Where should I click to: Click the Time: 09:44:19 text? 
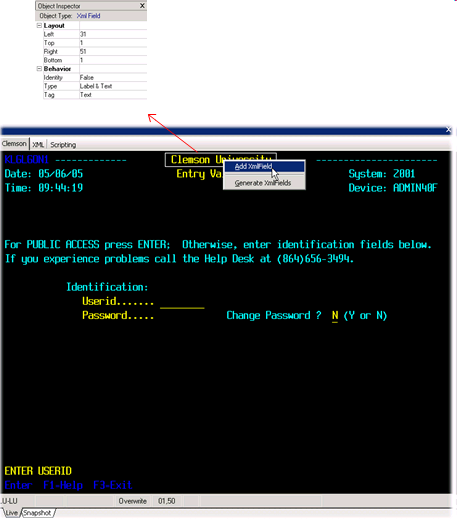pyautogui.click(x=44, y=188)
